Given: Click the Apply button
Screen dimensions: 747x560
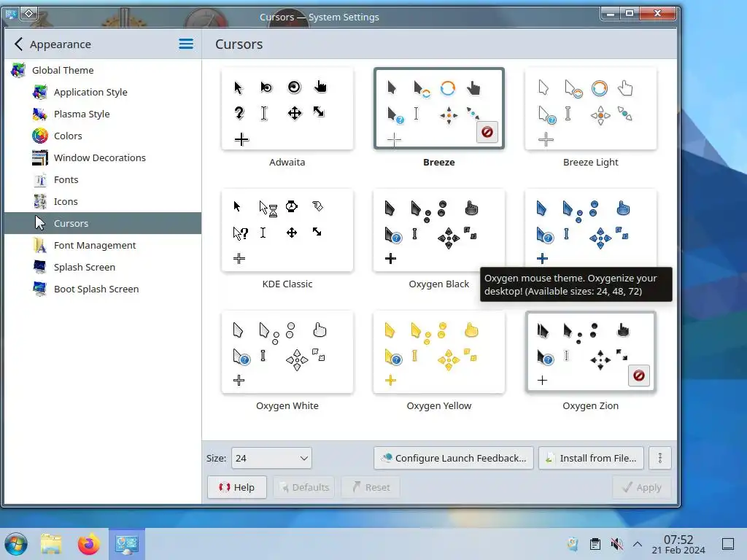Looking at the screenshot, I should pyautogui.click(x=642, y=487).
